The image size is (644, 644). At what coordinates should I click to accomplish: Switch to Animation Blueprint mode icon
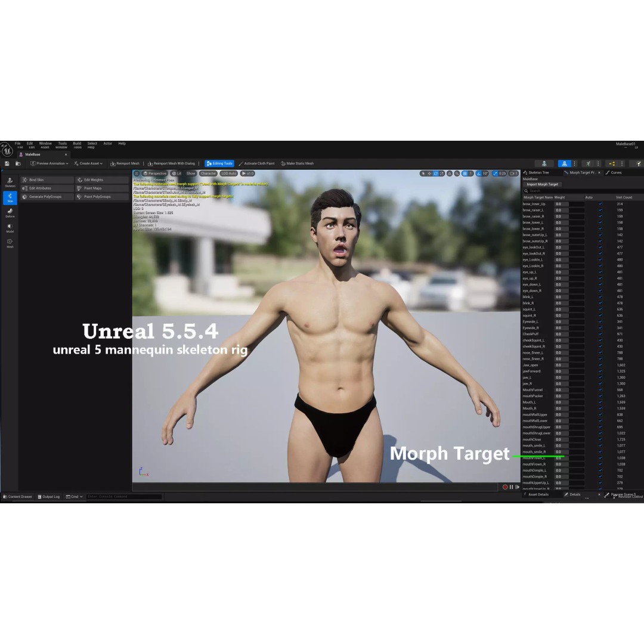pyautogui.click(x=612, y=163)
